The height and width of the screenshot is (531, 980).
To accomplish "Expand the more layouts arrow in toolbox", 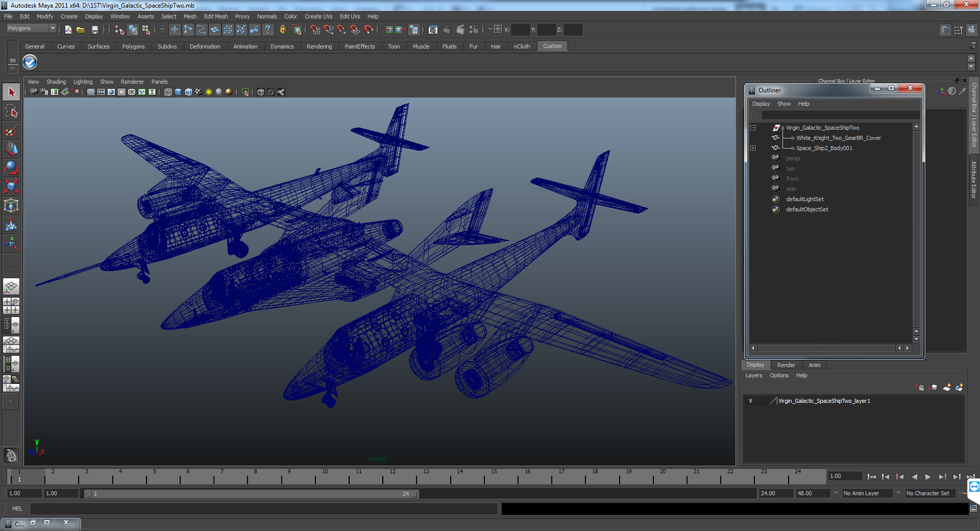I will (x=10, y=401).
